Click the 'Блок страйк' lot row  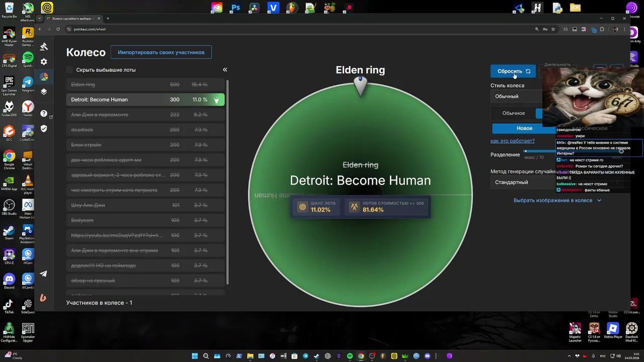(x=145, y=145)
